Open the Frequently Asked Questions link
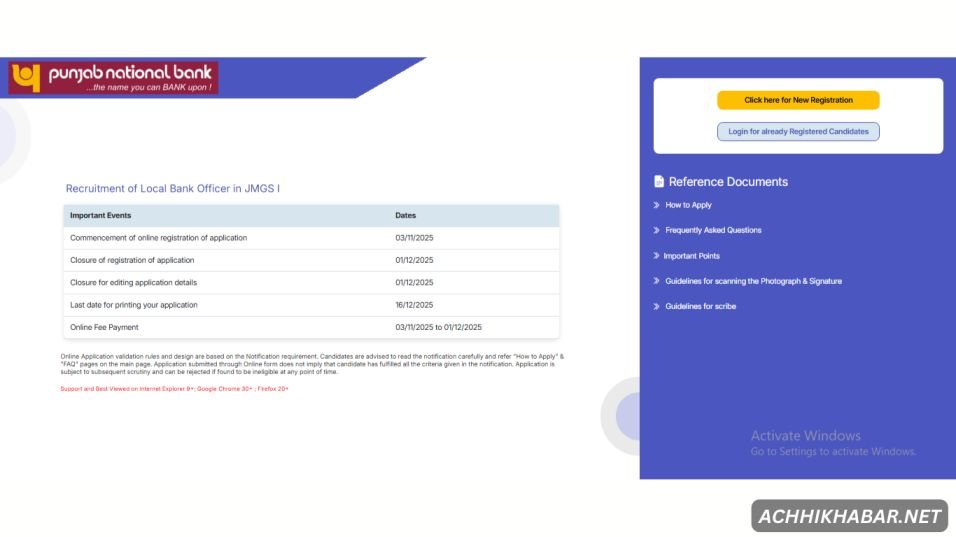956x537 pixels. [x=713, y=230]
